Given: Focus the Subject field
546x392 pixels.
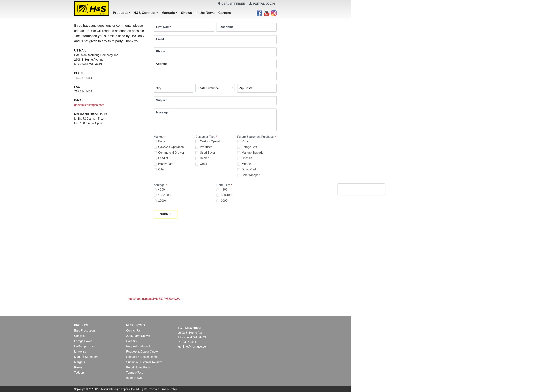Looking at the screenshot, I should tap(215, 100).
